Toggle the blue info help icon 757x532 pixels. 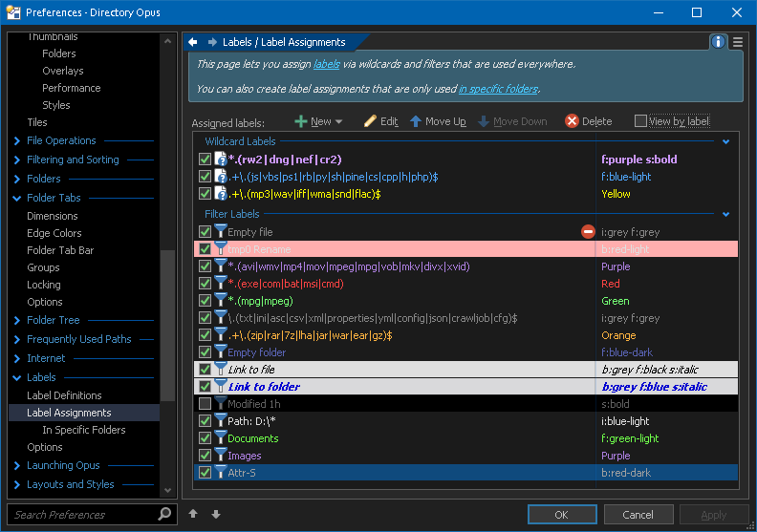[718, 42]
